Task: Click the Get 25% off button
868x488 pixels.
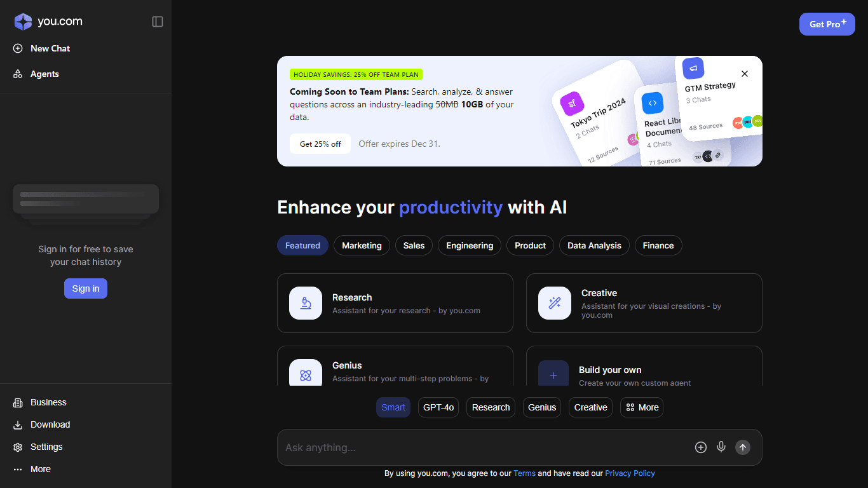Action: tap(320, 144)
